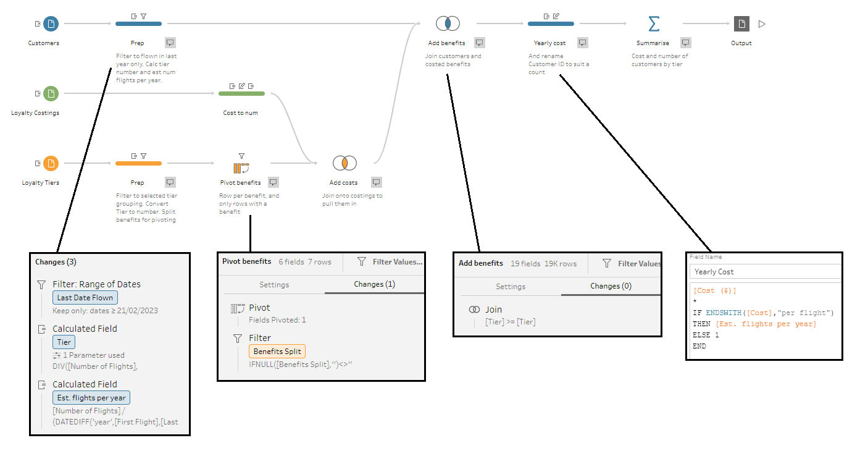868x464 pixels.
Task: Open the comment icon beside Yearly cost
Action: pyautogui.click(x=582, y=43)
